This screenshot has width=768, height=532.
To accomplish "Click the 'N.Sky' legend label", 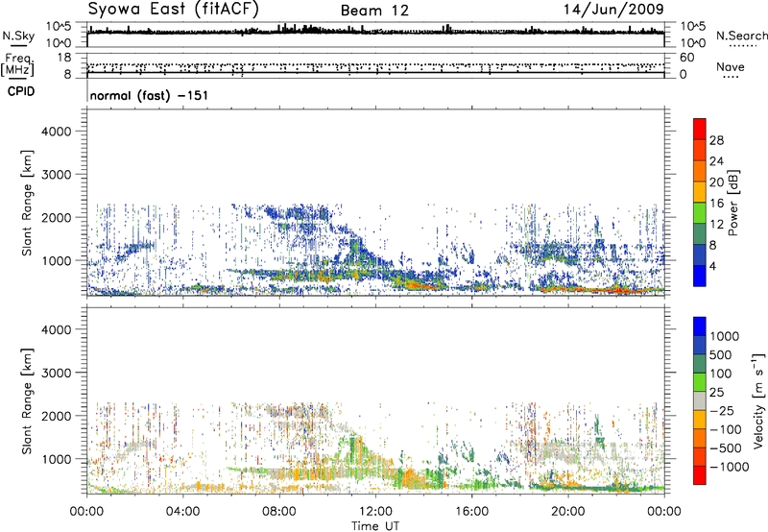I will tap(18, 36).
